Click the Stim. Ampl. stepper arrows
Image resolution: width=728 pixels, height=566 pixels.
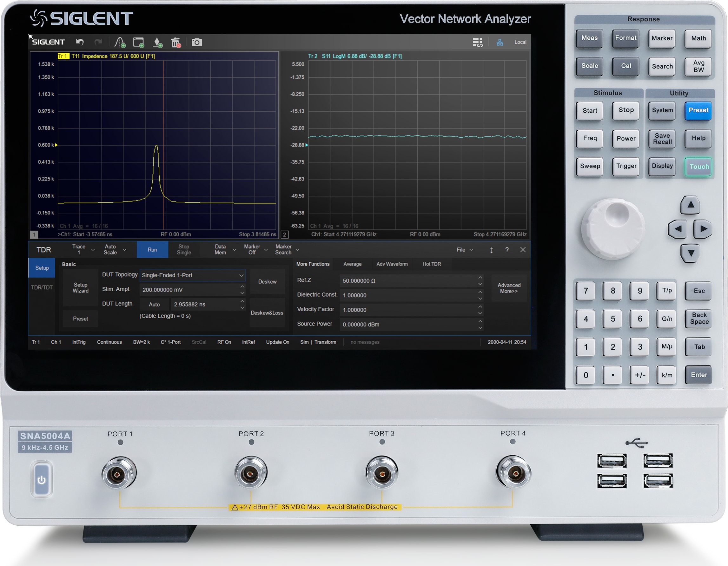[242, 290]
